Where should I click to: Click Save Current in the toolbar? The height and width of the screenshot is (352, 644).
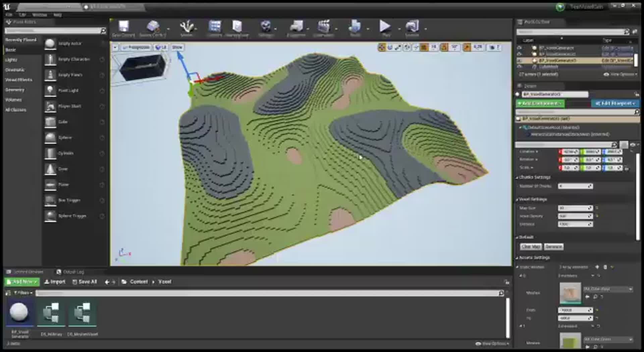(123, 27)
